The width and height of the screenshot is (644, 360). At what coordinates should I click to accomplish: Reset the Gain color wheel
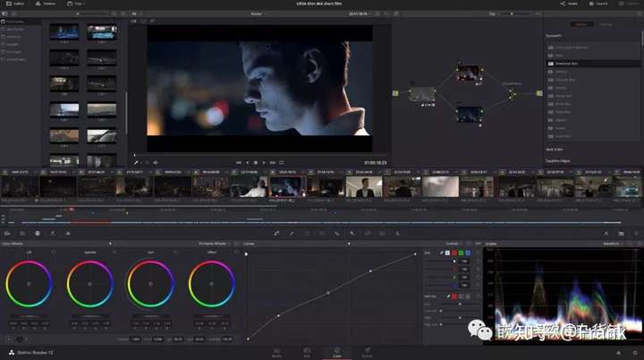(175, 253)
